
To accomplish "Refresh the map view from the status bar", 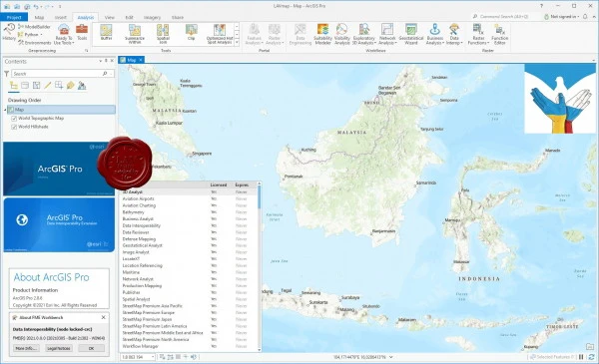I will (x=591, y=357).
